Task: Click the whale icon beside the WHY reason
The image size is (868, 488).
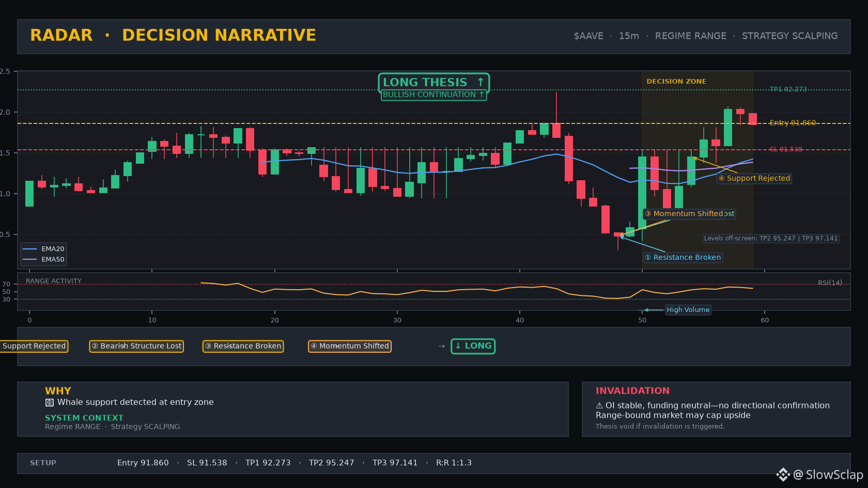Action: (50, 402)
